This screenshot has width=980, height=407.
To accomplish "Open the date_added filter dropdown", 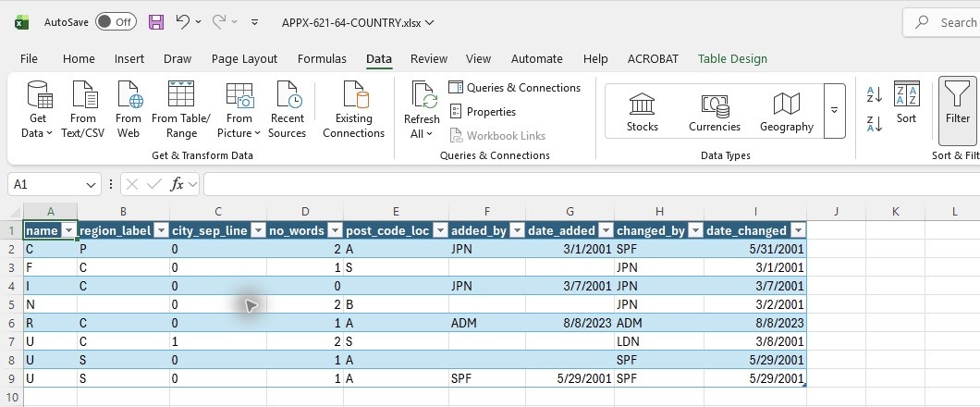I will point(606,230).
